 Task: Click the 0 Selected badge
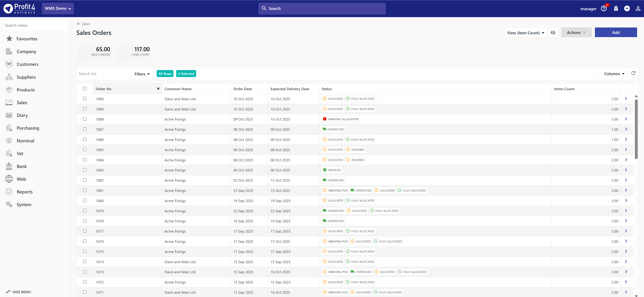coord(186,74)
